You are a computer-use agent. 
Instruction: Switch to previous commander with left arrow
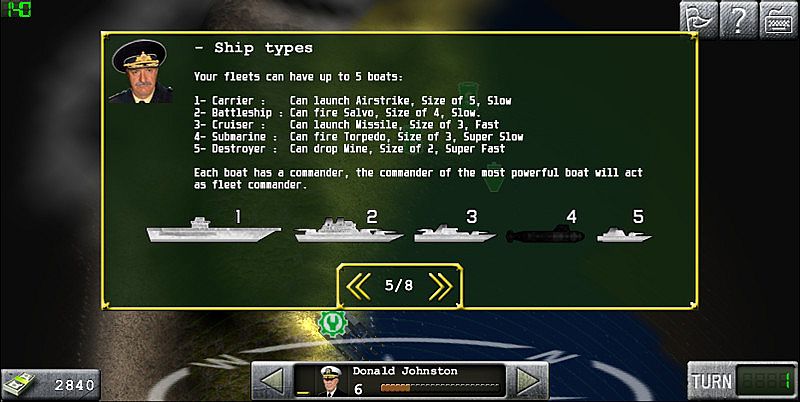pos(271,381)
